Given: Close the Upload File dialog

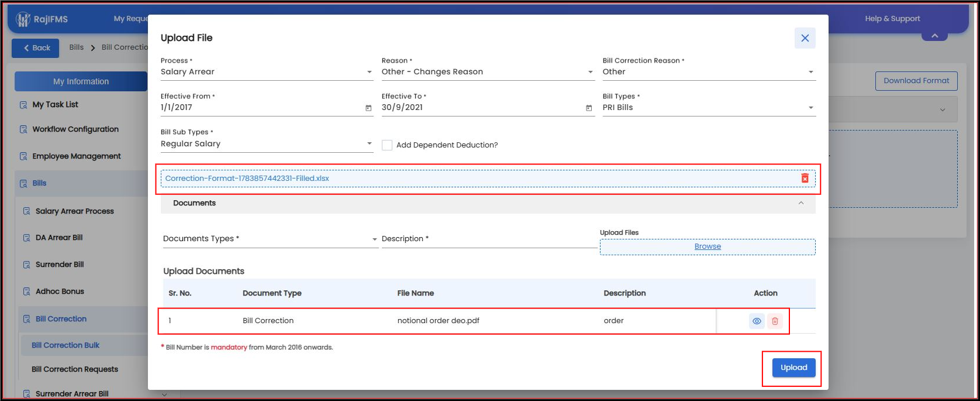Looking at the screenshot, I should [x=805, y=38].
